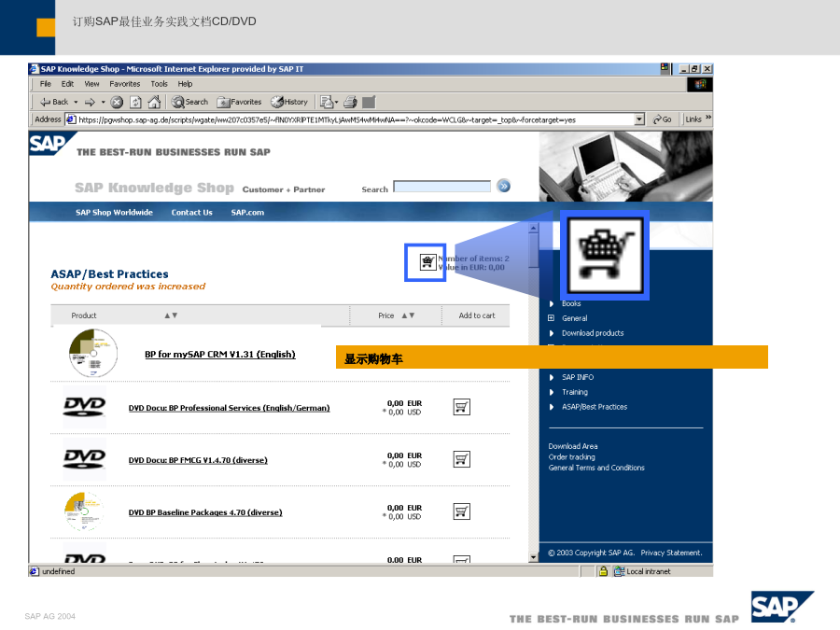Open the Favorites menu
The height and width of the screenshot is (630, 840).
tap(125, 84)
